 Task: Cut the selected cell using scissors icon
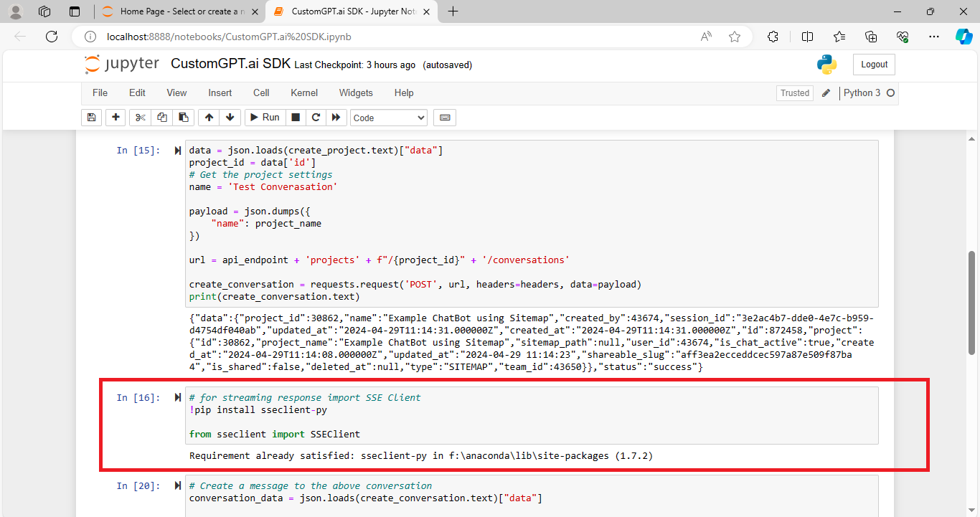pos(140,117)
